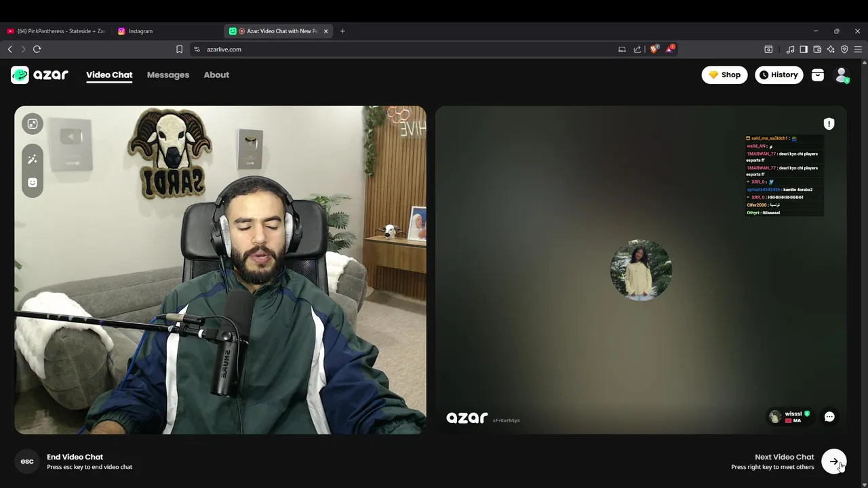The image size is (868, 488).
Task: Switch to the PinkPantheress YouTube tab
Action: tap(56, 31)
